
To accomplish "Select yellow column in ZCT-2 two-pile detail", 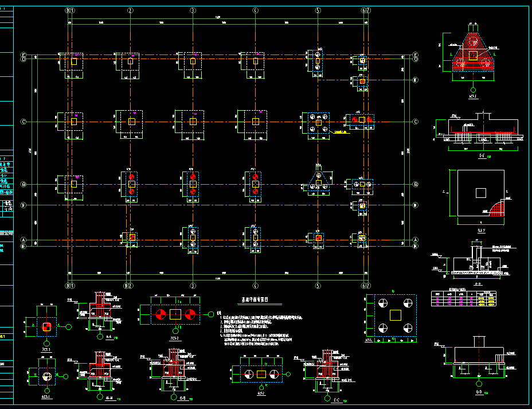I will [x=175, y=315].
